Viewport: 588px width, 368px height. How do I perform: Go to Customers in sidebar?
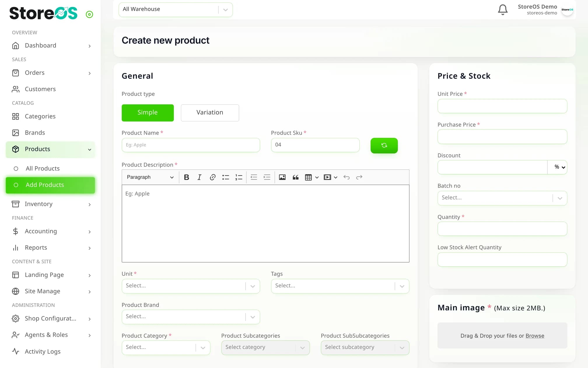click(x=50, y=89)
